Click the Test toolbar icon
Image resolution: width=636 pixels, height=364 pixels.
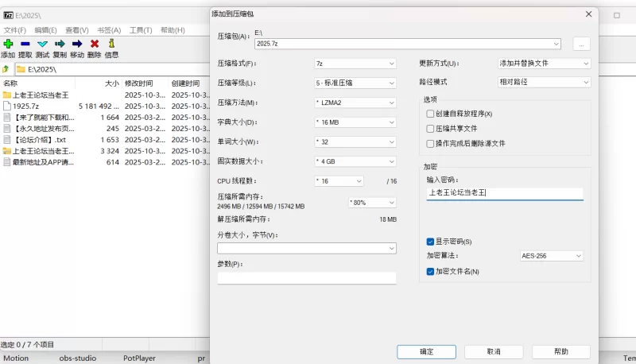click(42, 44)
